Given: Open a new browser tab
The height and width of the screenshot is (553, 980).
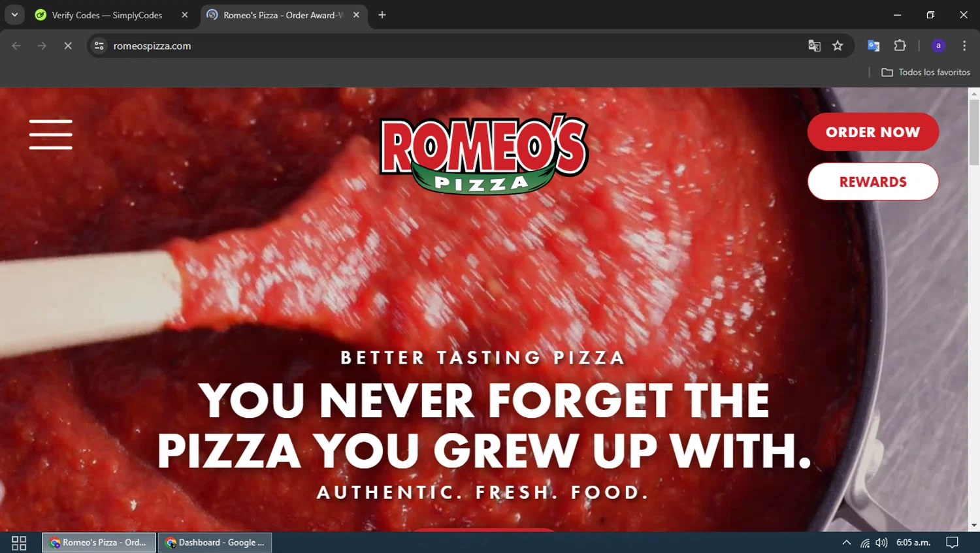Looking at the screenshot, I should [382, 15].
